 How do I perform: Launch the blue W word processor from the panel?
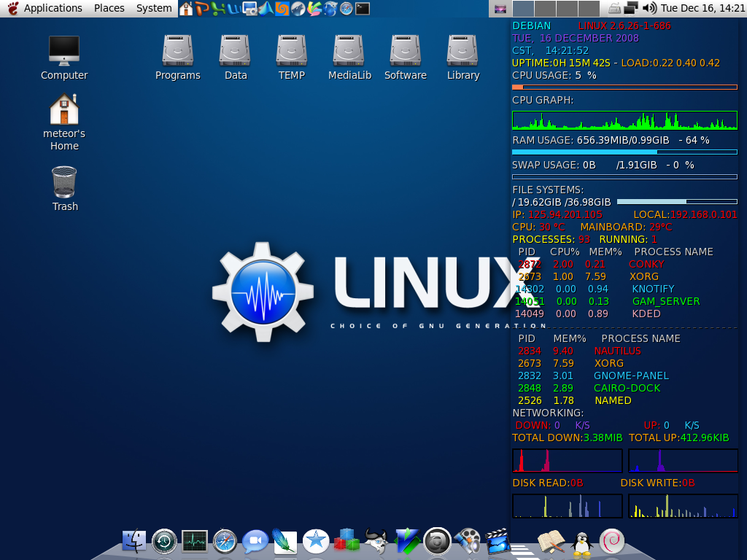pyautogui.click(x=234, y=9)
